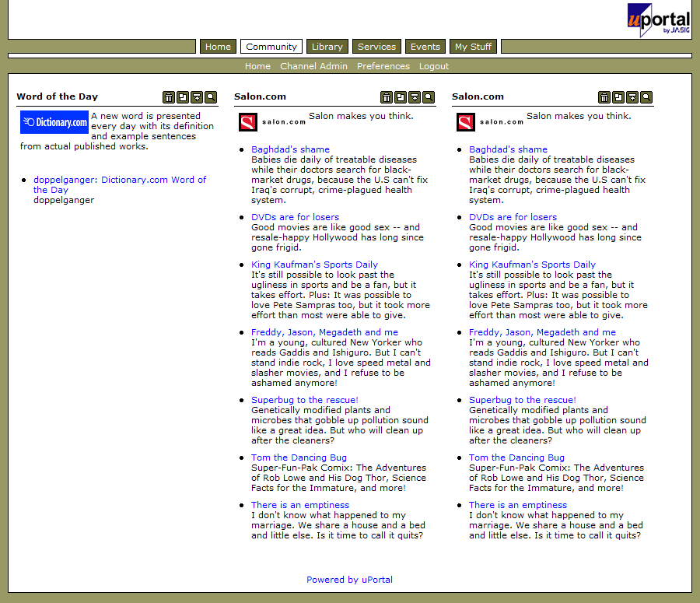Click the Salon logo in middle column

click(x=272, y=122)
